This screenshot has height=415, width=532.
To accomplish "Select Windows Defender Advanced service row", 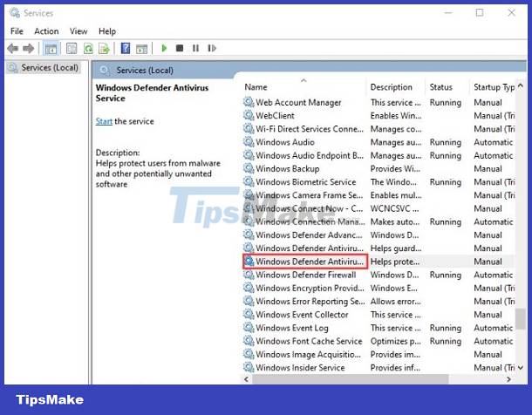I will coord(379,235).
